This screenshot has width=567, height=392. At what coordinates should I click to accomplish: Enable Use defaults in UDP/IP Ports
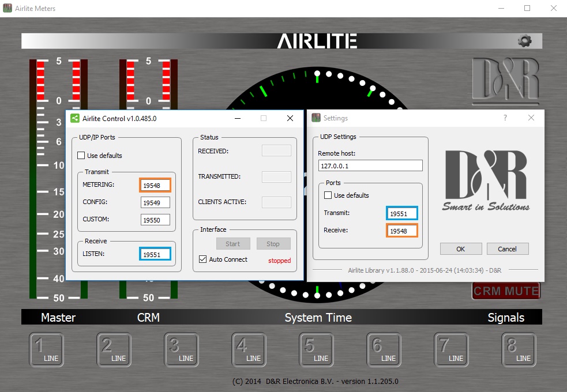tap(81, 156)
